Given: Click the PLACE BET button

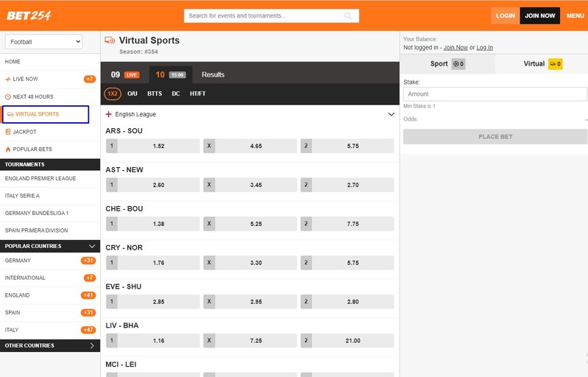Looking at the screenshot, I should point(495,137).
